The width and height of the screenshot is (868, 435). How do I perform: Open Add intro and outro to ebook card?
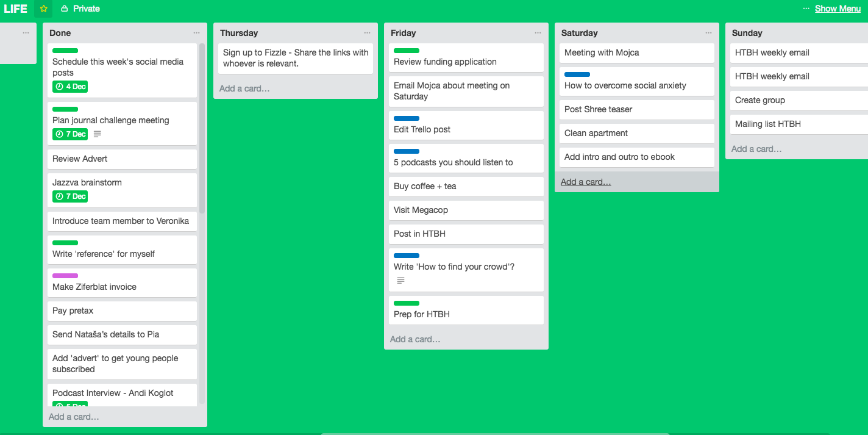pyautogui.click(x=637, y=157)
